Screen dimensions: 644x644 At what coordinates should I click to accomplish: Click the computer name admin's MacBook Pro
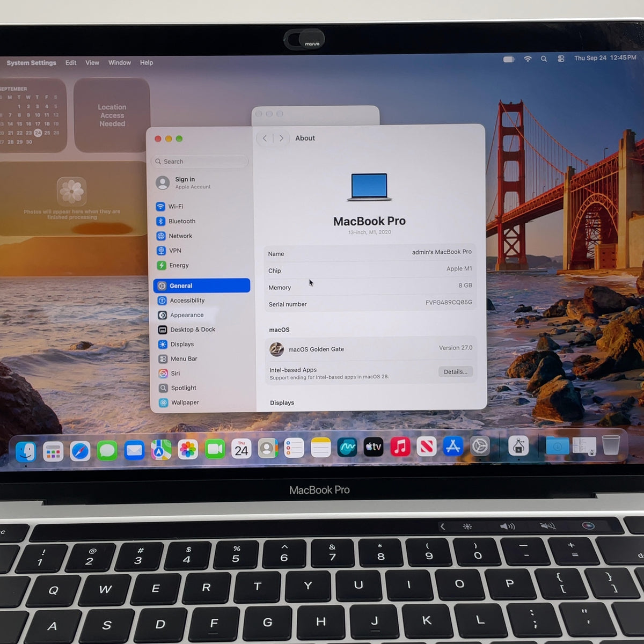(x=442, y=252)
